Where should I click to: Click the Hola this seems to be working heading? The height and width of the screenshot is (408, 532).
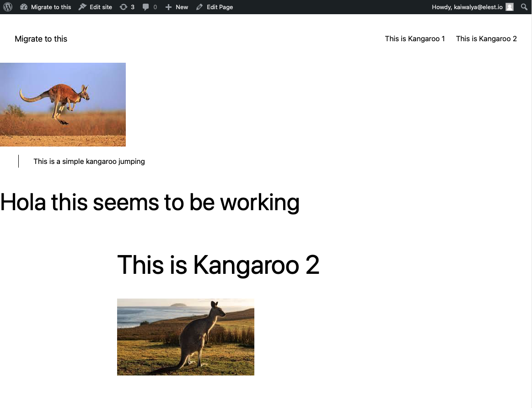(x=150, y=202)
